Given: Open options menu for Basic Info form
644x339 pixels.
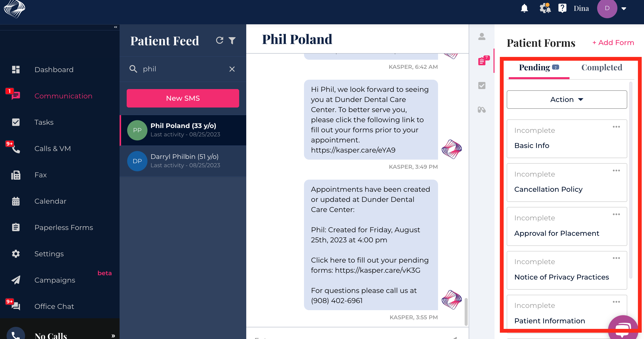Looking at the screenshot, I should click(616, 127).
